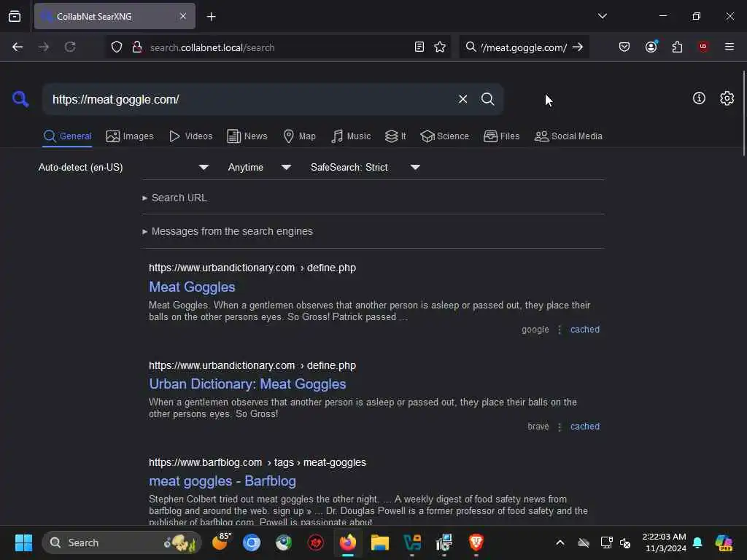This screenshot has height=560, width=747.
Task: Open cached link for brave result
Action: (584, 427)
